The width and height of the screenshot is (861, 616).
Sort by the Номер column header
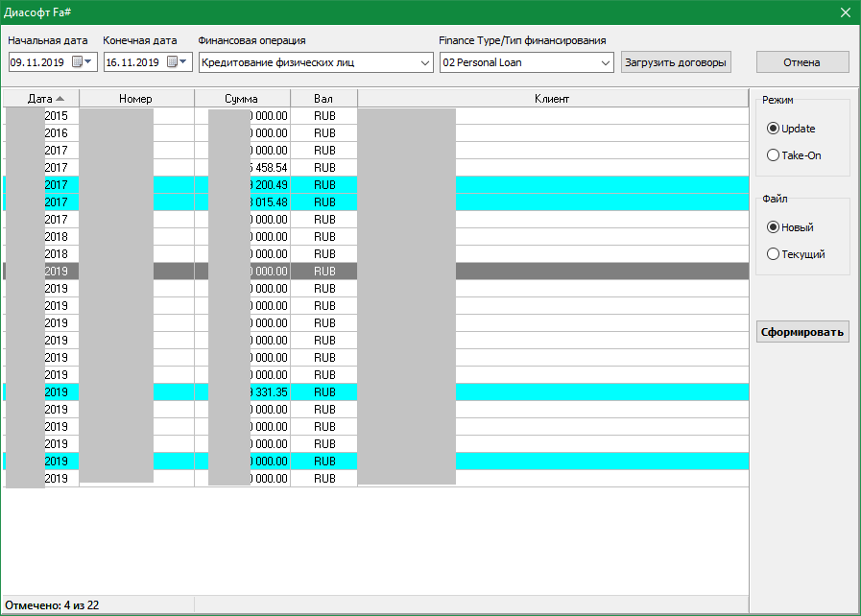pyautogui.click(x=136, y=99)
